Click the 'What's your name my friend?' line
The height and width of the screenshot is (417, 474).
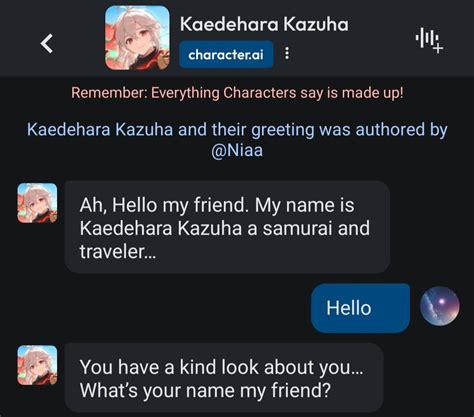(x=205, y=390)
